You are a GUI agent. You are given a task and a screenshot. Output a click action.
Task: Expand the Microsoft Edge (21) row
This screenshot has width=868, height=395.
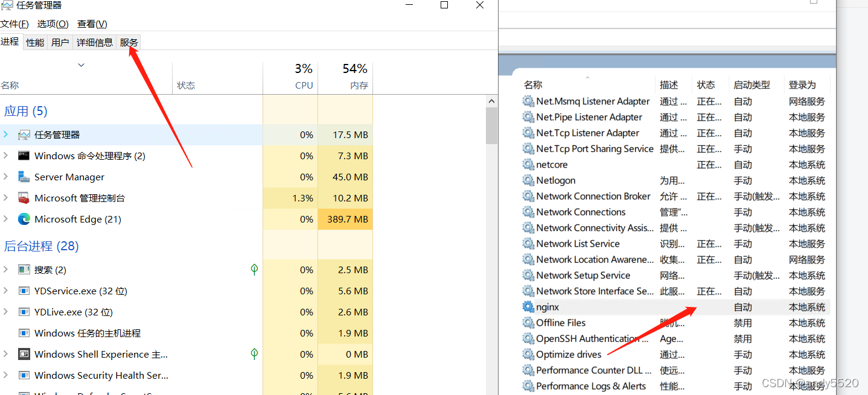tap(6, 220)
